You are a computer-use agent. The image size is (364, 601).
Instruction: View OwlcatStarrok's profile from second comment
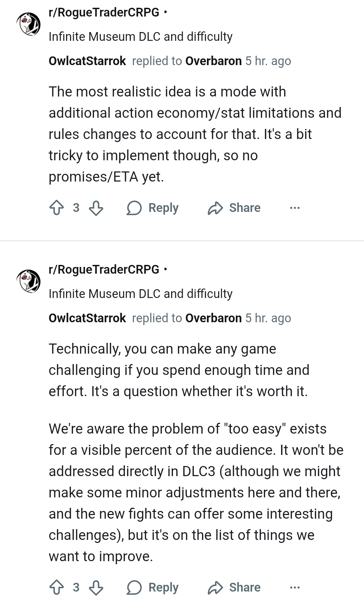pyautogui.click(x=87, y=318)
